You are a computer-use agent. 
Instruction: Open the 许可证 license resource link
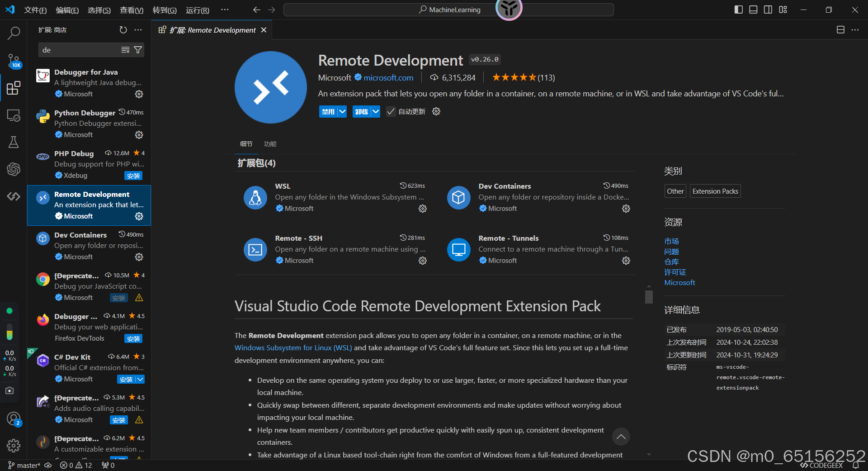coord(675,272)
